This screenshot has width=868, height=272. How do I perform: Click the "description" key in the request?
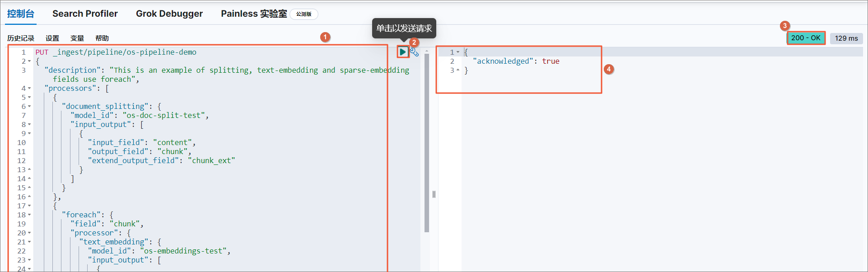point(73,70)
